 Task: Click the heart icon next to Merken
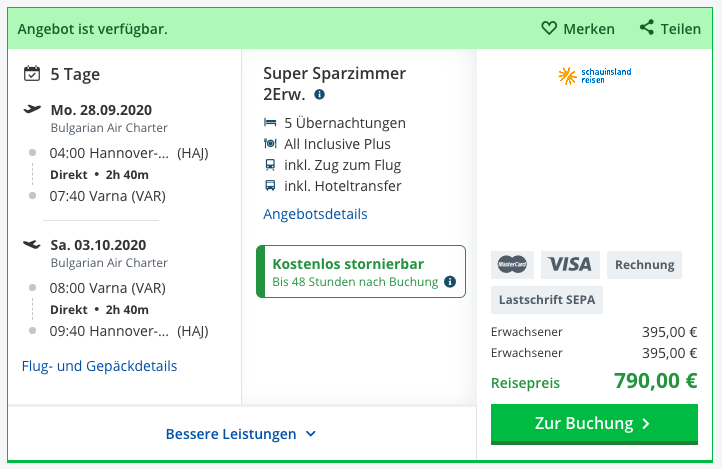[549, 28]
